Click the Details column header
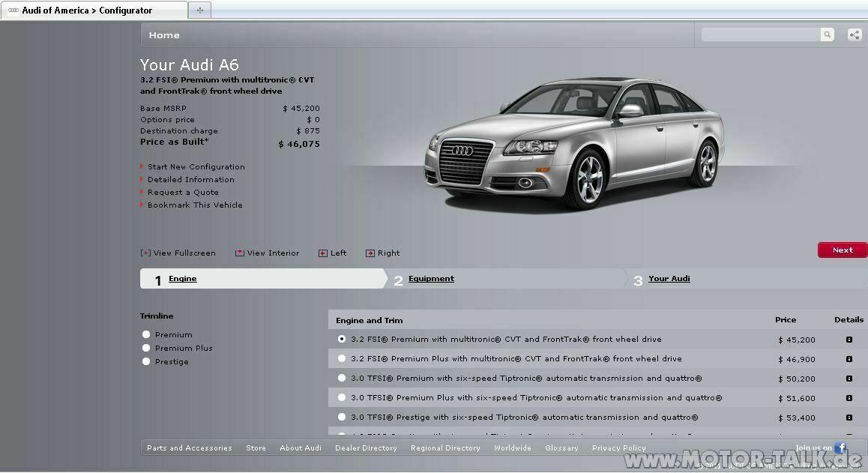The height and width of the screenshot is (473, 868). [849, 319]
